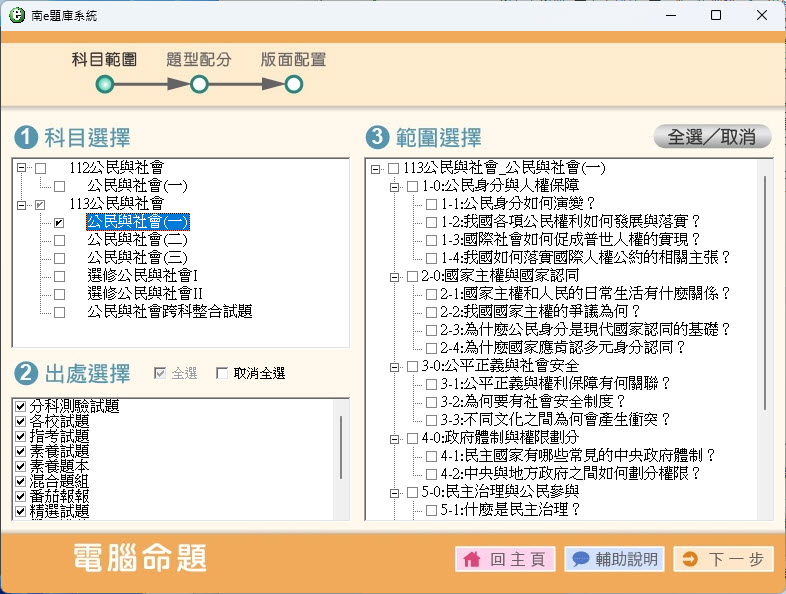Screen dimensions: 786x594
Task: Check 3-3:不同文化之間為何會產生衝突 checkbox
Action: [x=431, y=420]
